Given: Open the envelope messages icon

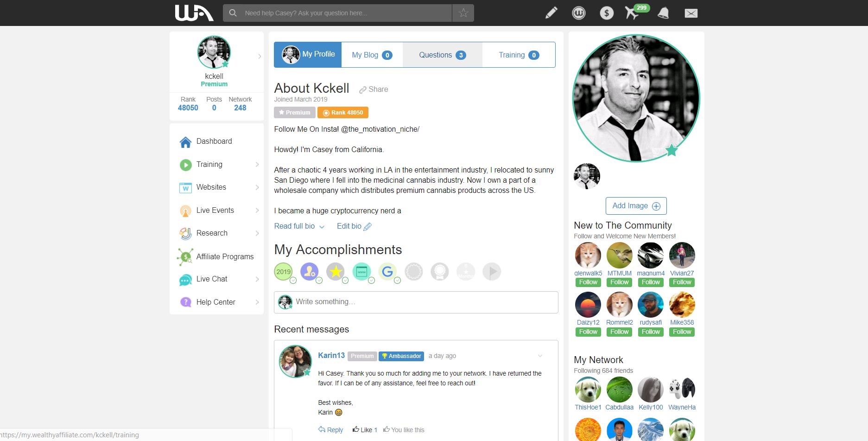Looking at the screenshot, I should click(691, 13).
